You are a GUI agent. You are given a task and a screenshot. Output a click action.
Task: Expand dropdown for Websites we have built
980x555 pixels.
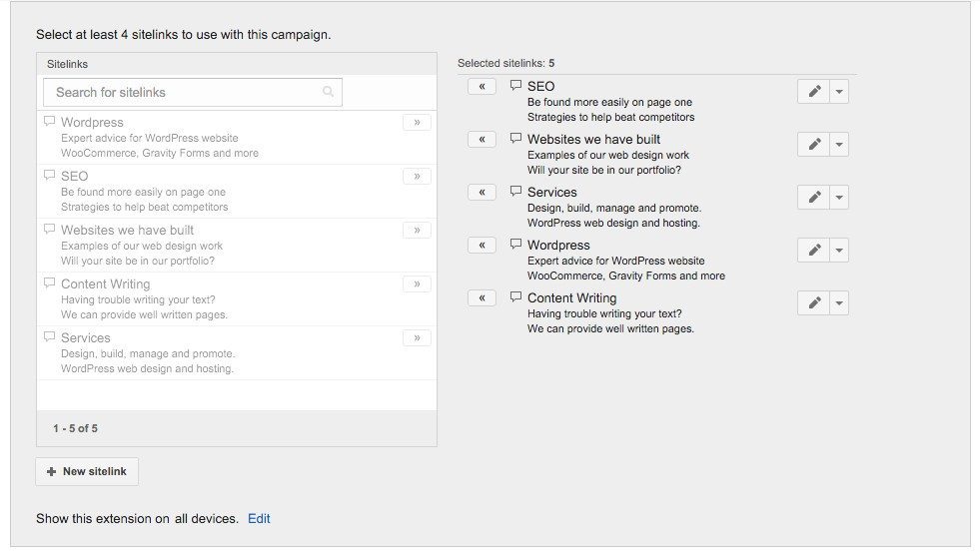(x=839, y=145)
